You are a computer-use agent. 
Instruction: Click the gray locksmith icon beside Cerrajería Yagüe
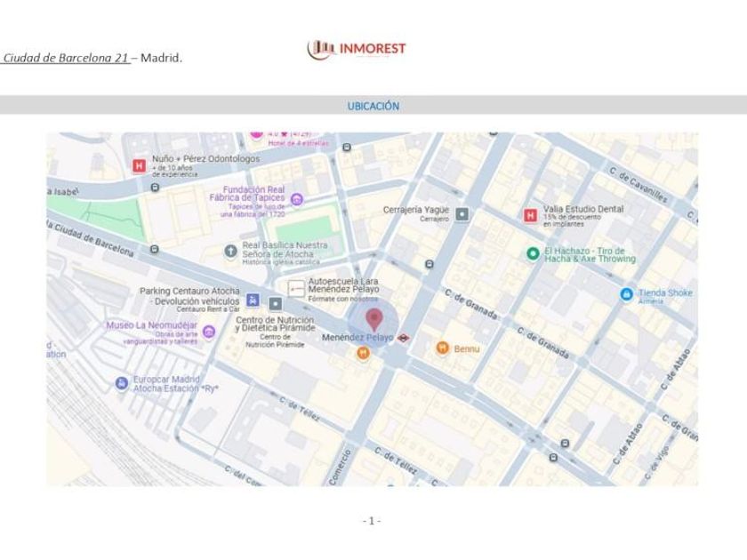coord(462,214)
